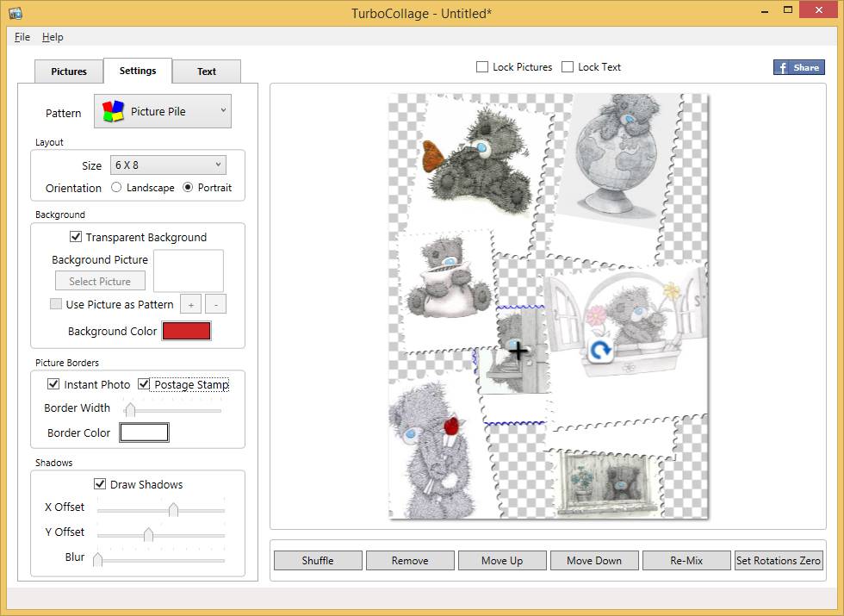Disable Draw Shadows checkbox
Image resolution: width=844 pixels, height=616 pixels.
click(x=100, y=483)
